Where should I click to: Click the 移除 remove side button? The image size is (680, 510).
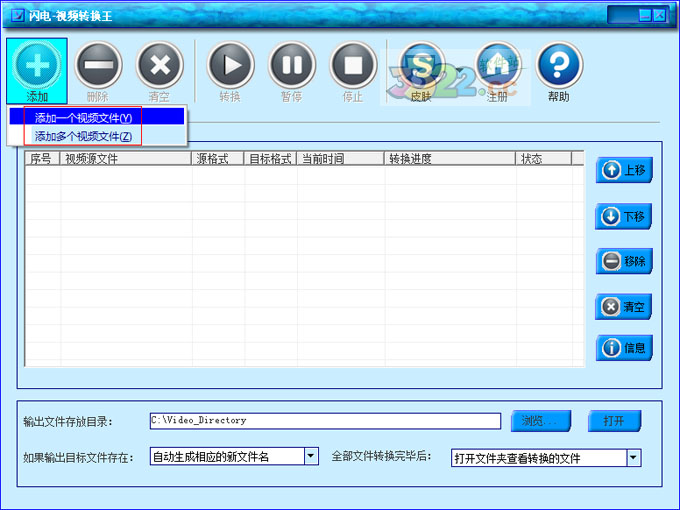coord(624,261)
